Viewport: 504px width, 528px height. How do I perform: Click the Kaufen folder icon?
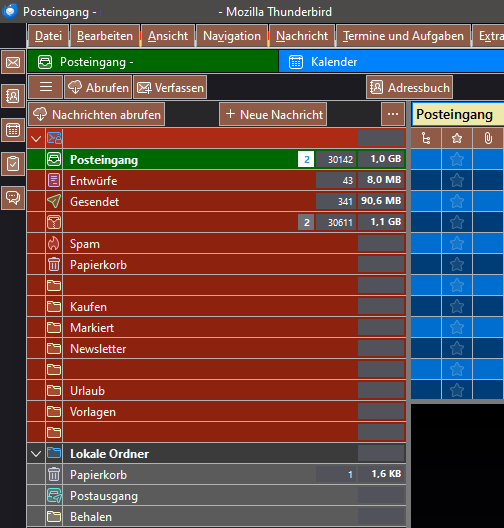(54, 306)
